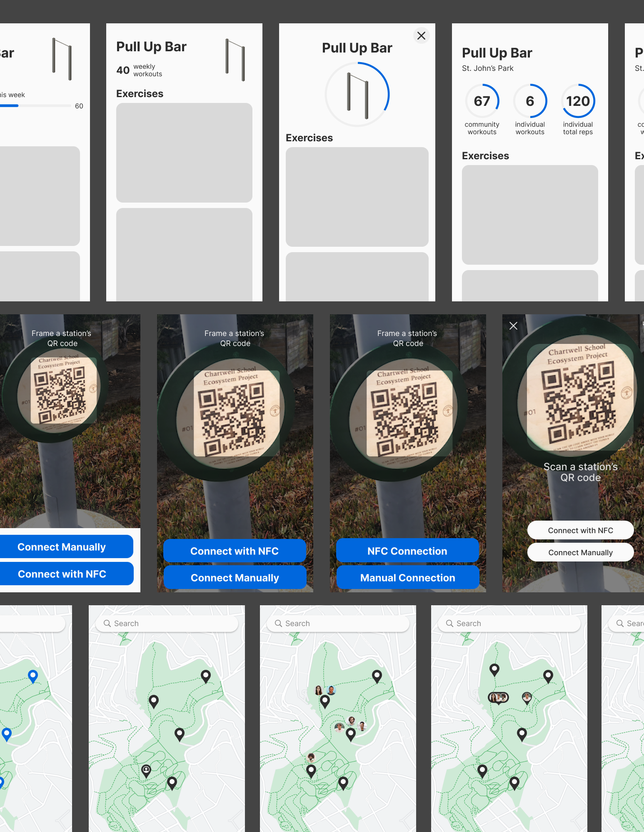Click Search field on the map with grouped avatars pin

click(x=509, y=623)
